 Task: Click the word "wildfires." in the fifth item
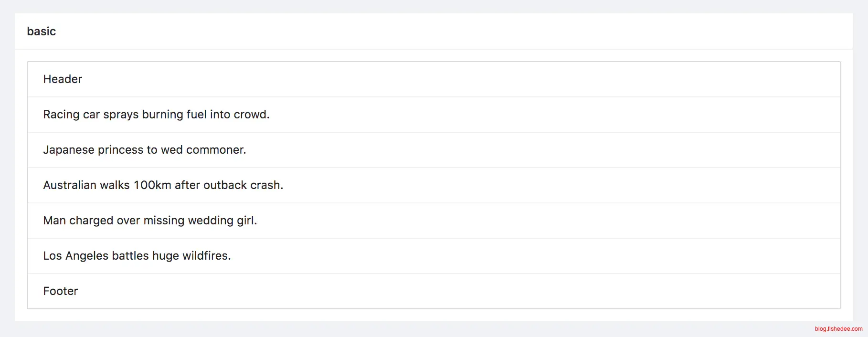click(x=206, y=256)
